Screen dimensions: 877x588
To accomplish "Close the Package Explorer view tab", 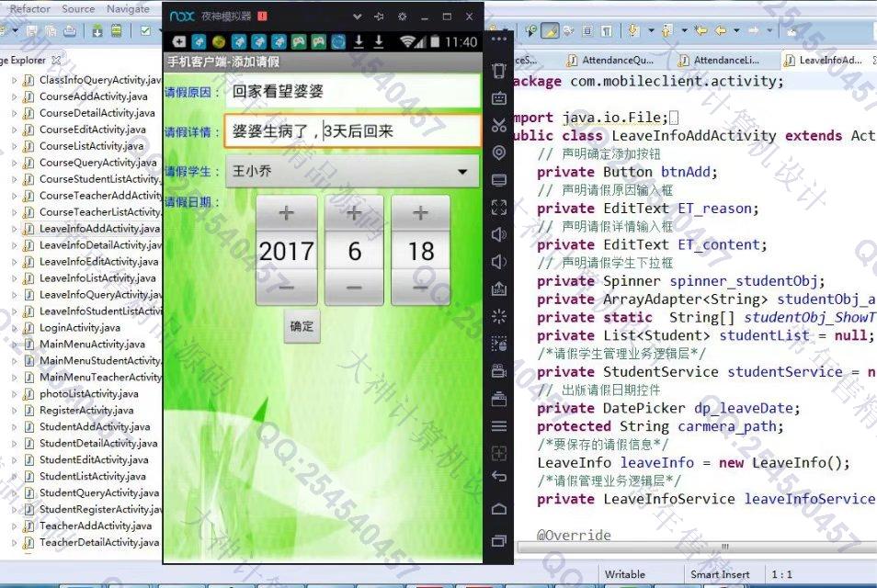I will [x=56, y=60].
